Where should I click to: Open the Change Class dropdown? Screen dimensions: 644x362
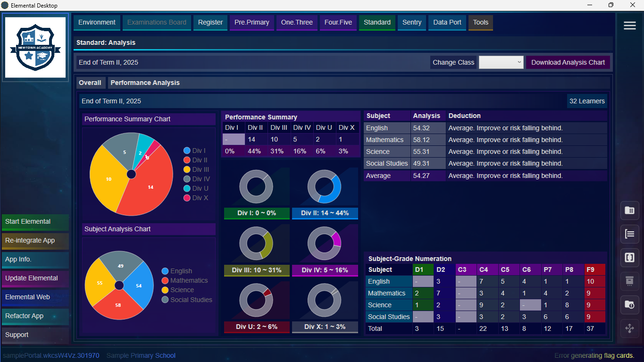coord(501,62)
